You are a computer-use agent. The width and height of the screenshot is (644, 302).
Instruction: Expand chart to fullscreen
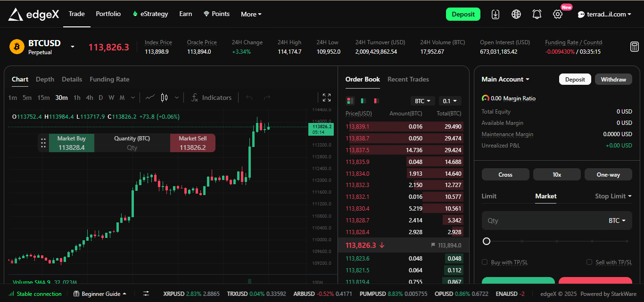326,98
